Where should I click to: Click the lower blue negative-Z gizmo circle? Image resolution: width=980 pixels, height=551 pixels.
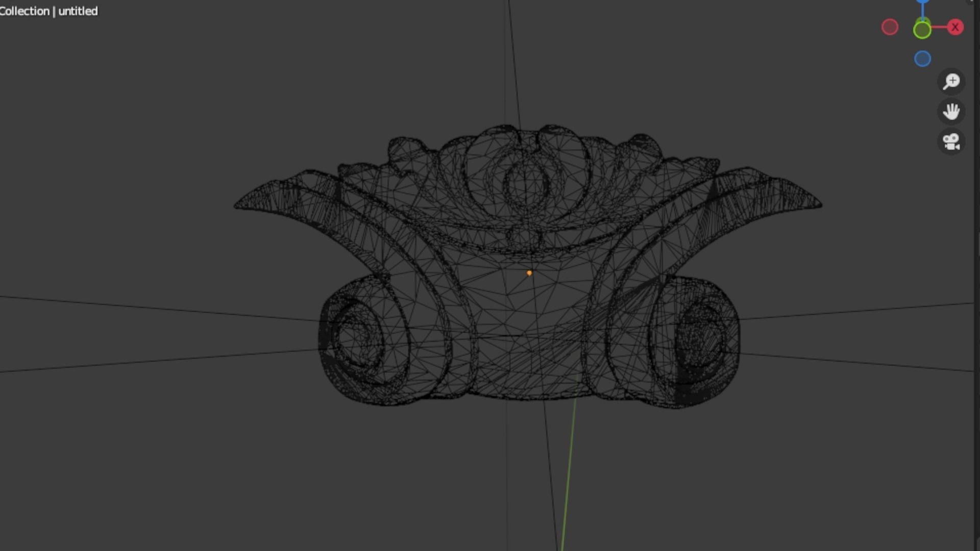(x=922, y=59)
